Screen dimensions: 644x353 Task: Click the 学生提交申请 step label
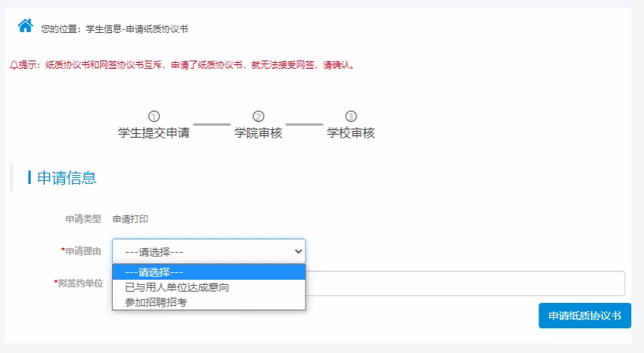[x=154, y=133]
